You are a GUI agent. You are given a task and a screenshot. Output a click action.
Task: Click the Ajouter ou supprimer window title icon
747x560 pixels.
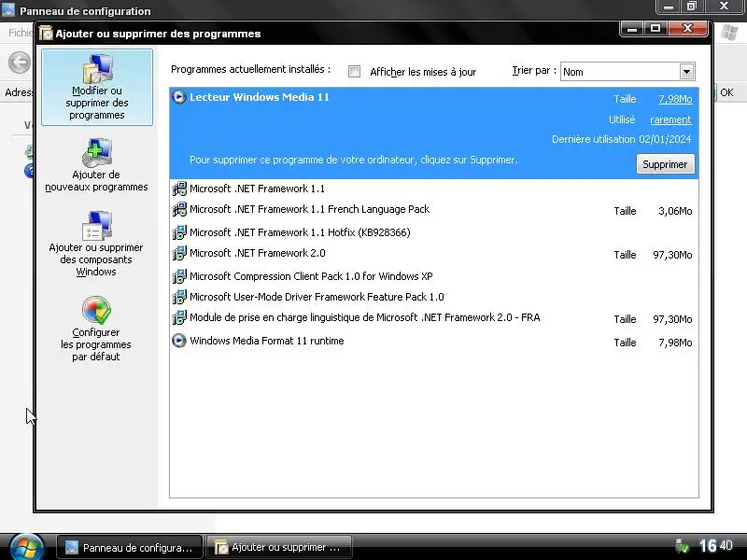pyautogui.click(x=46, y=34)
